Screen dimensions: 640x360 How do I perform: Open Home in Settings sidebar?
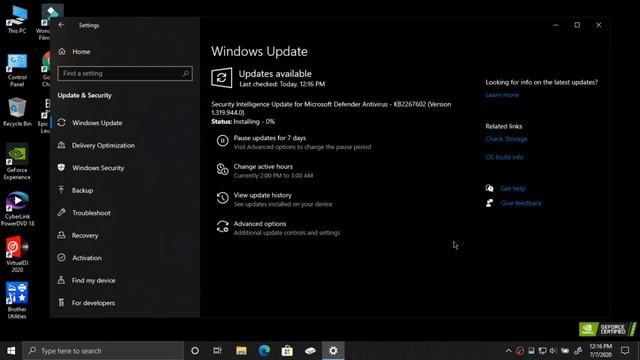[x=81, y=52]
